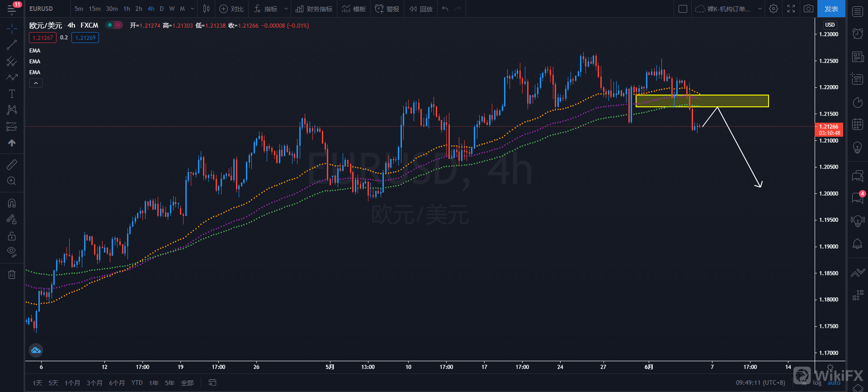This screenshot has height=392, width=868.
Task: Select the ruler measure tool
Action: click(x=12, y=165)
